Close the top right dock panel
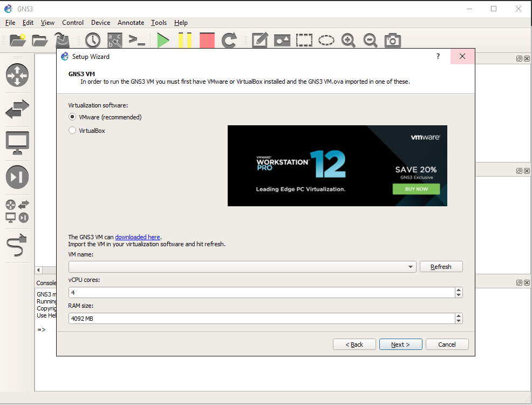Screen dimensions: 532x405 click(527, 58)
